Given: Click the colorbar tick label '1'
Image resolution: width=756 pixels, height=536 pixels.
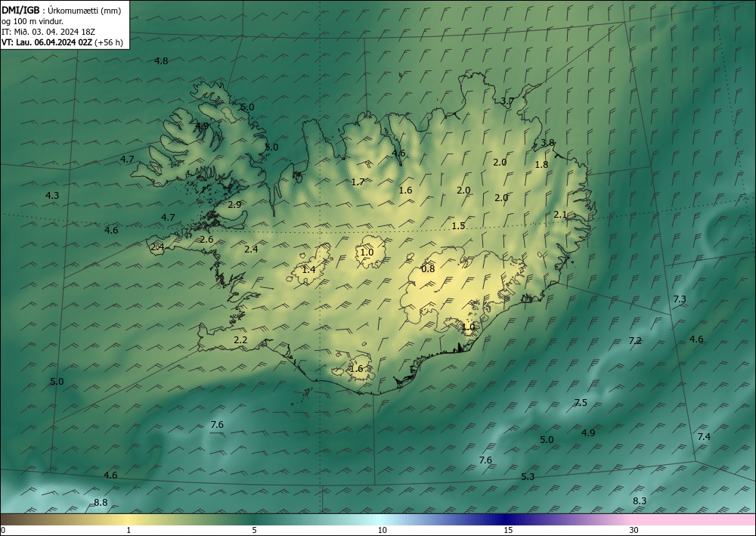Looking at the screenshot, I should (x=129, y=530).
